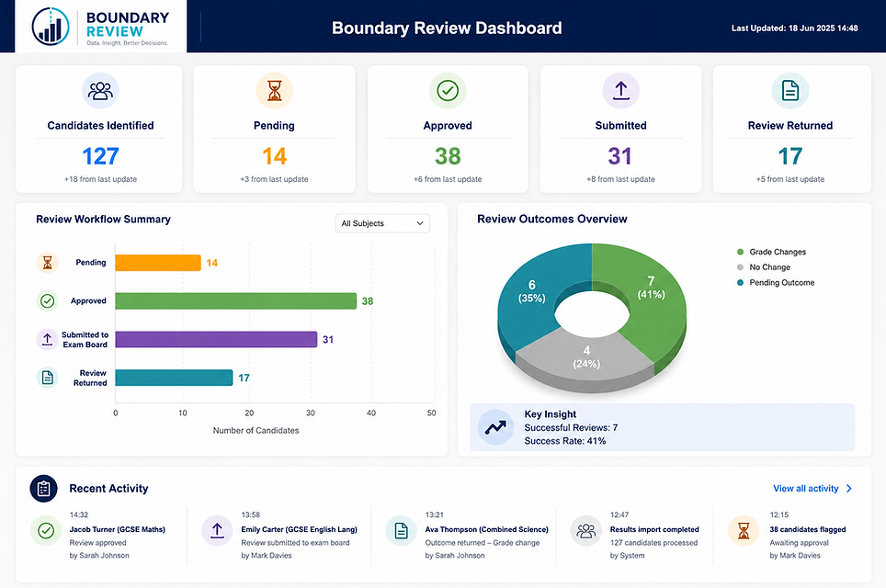Click the Boundary Review logo

pos(100,27)
